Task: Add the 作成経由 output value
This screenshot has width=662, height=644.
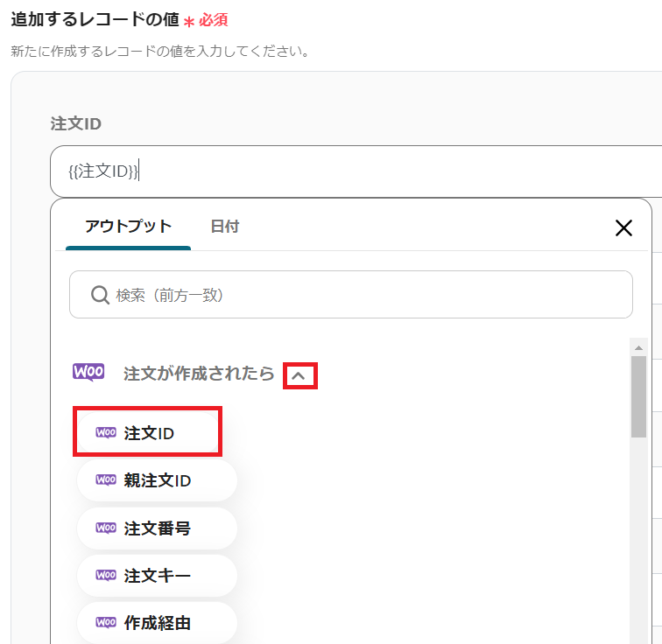Action: coord(158,623)
